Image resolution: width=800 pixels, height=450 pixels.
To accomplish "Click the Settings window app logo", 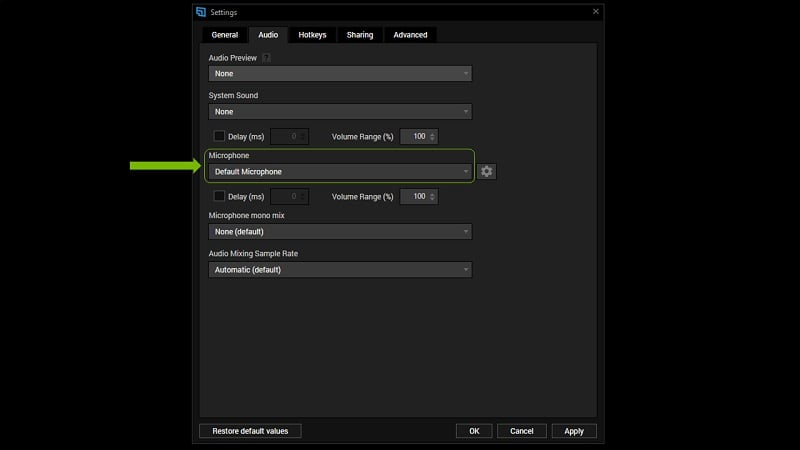I will pos(201,12).
